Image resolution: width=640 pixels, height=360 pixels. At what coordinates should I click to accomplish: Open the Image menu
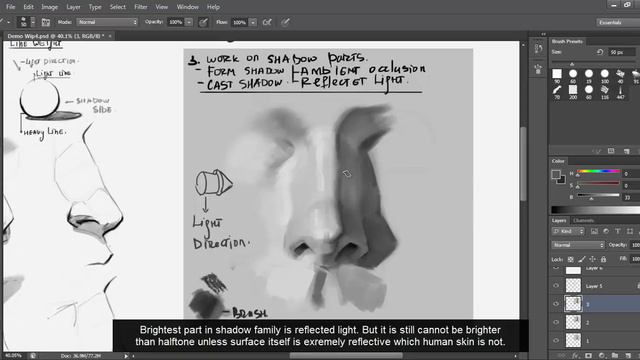(49, 7)
